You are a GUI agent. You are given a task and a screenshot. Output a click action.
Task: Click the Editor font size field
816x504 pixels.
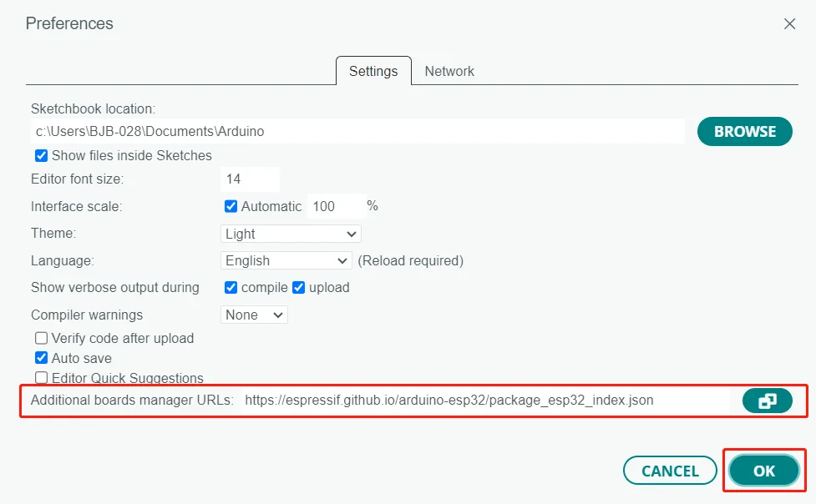[250, 179]
